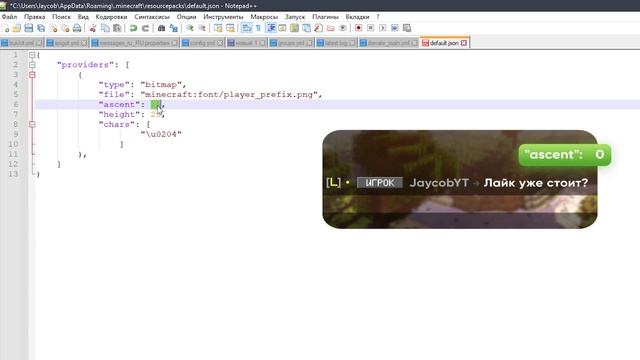Toggle show all characters pilcrow icon
Viewport: 640px width, 360px height.
pyautogui.click(x=258, y=28)
